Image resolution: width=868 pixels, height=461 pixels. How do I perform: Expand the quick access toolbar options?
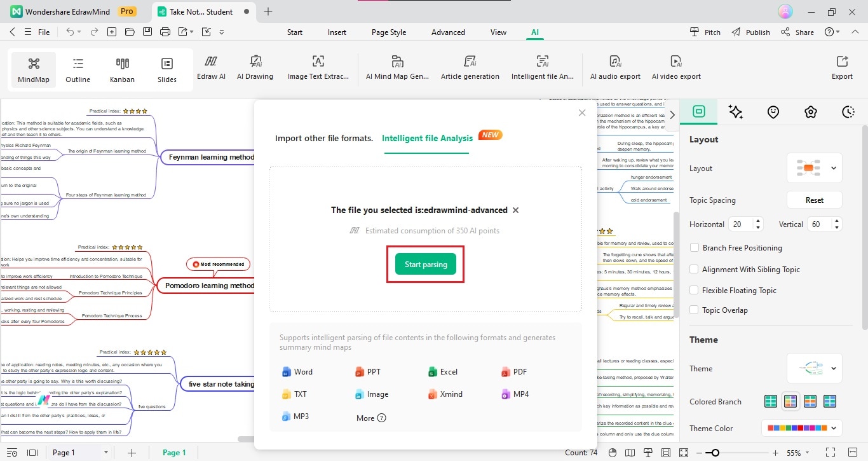(x=222, y=32)
